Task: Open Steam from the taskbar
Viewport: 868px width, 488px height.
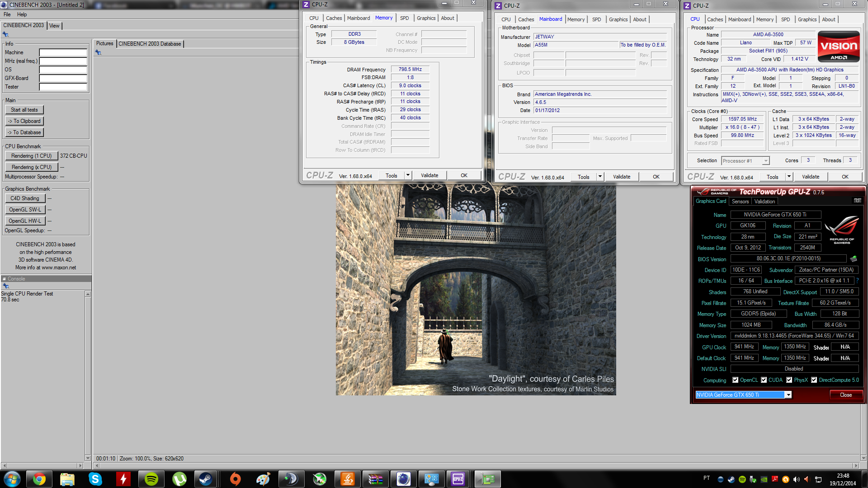Action: (x=206, y=479)
